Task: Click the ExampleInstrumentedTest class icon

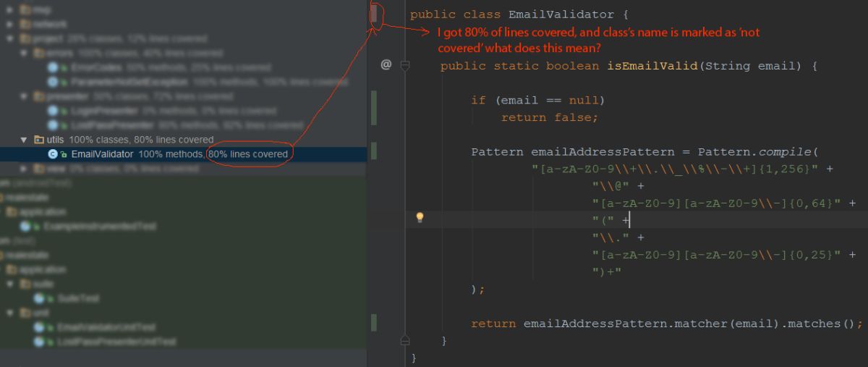Action: tap(25, 227)
